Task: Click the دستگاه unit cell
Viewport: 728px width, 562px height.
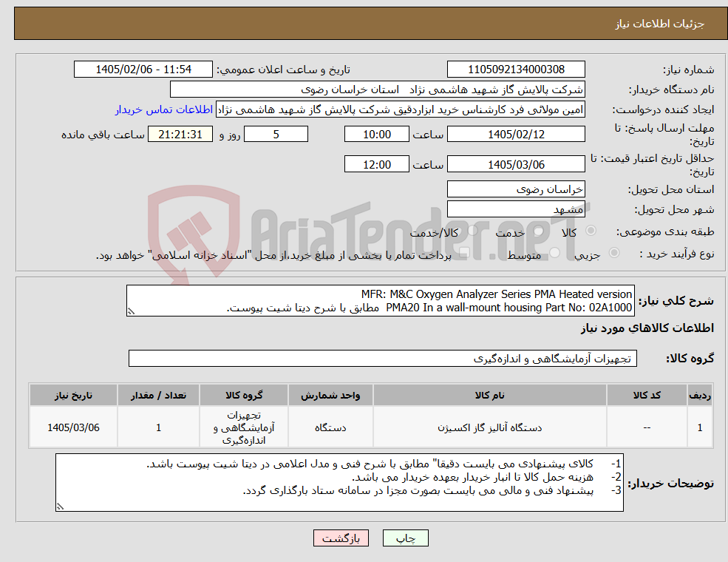Action: pyautogui.click(x=330, y=427)
